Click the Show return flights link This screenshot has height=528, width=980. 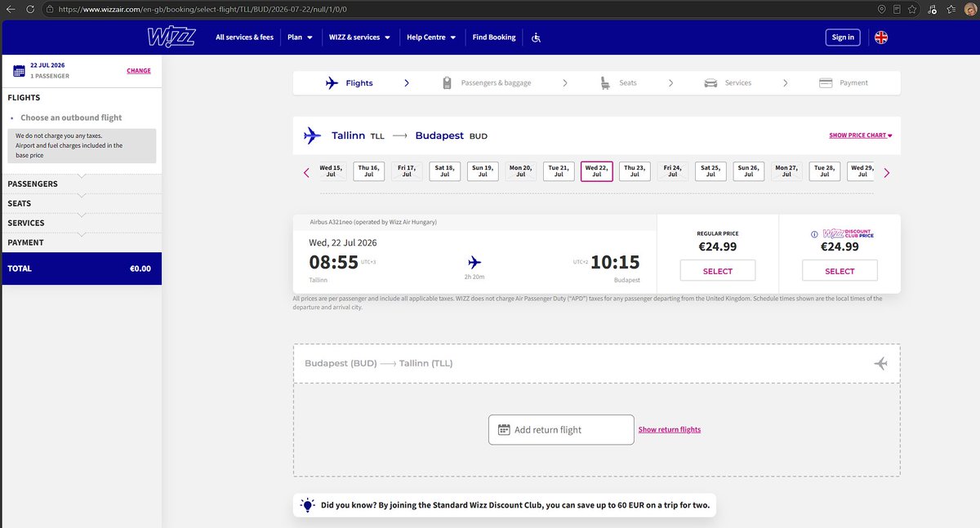click(670, 429)
